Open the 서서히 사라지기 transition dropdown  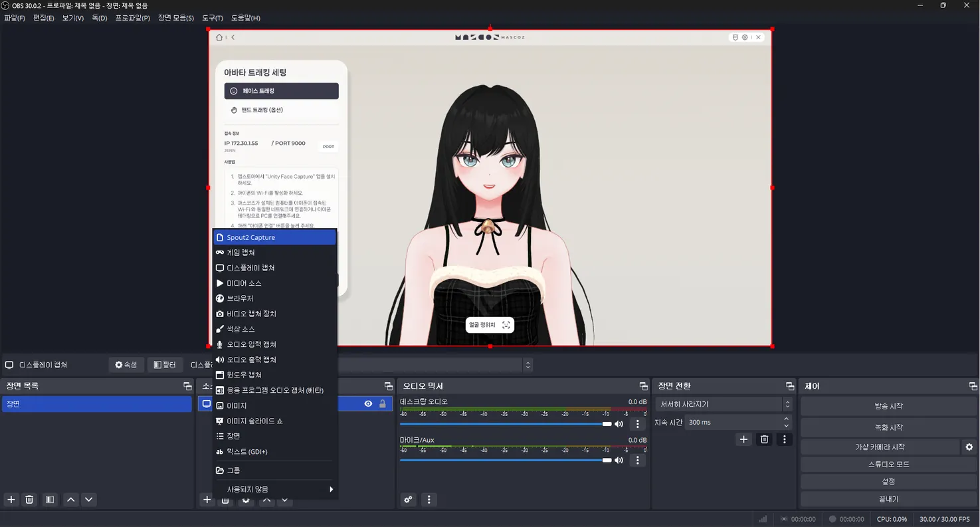pos(723,404)
